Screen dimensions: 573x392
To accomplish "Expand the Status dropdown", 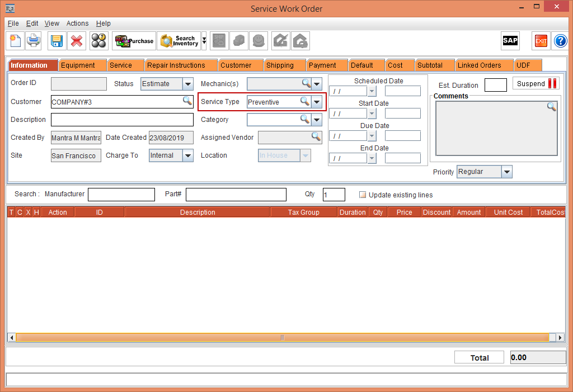I will click(x=188, y=84).
